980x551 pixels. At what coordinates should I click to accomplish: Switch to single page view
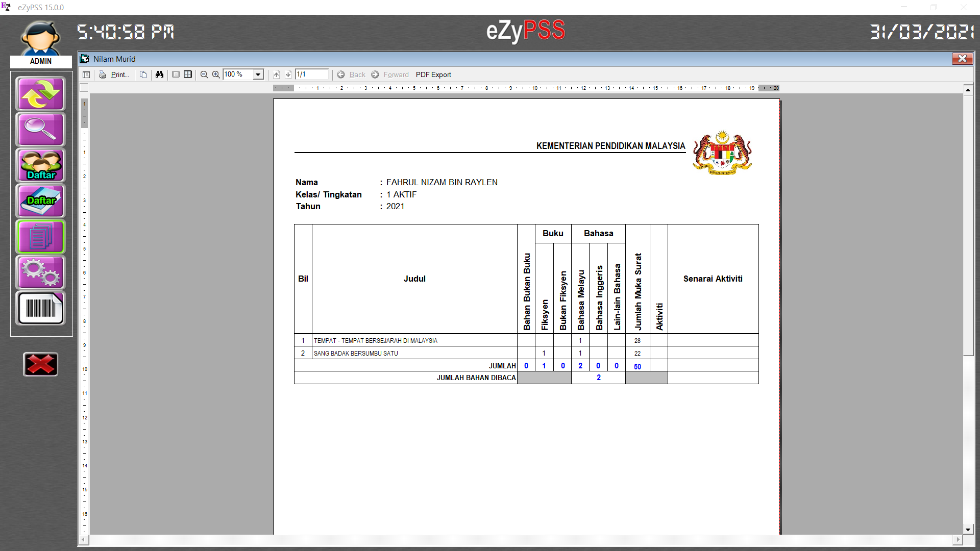click(x=176, y=74)
